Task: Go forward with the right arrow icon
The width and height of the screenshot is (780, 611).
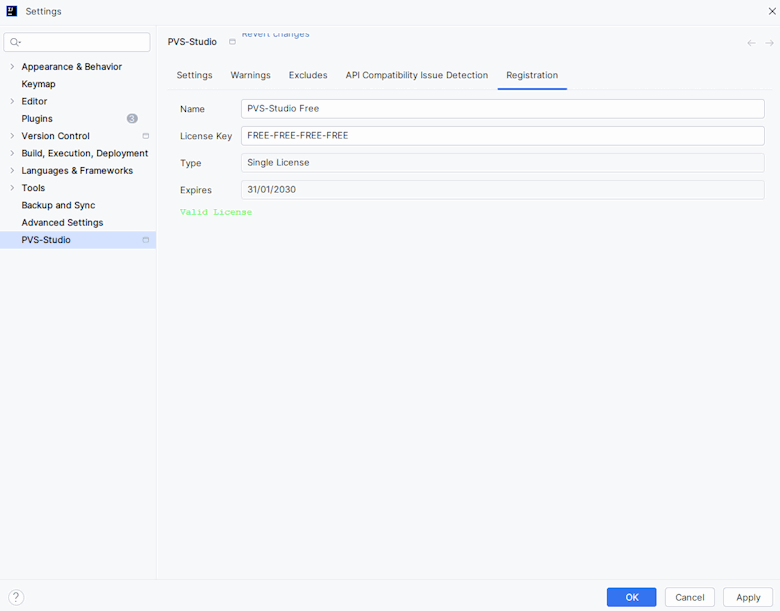Action: (769, 43)
